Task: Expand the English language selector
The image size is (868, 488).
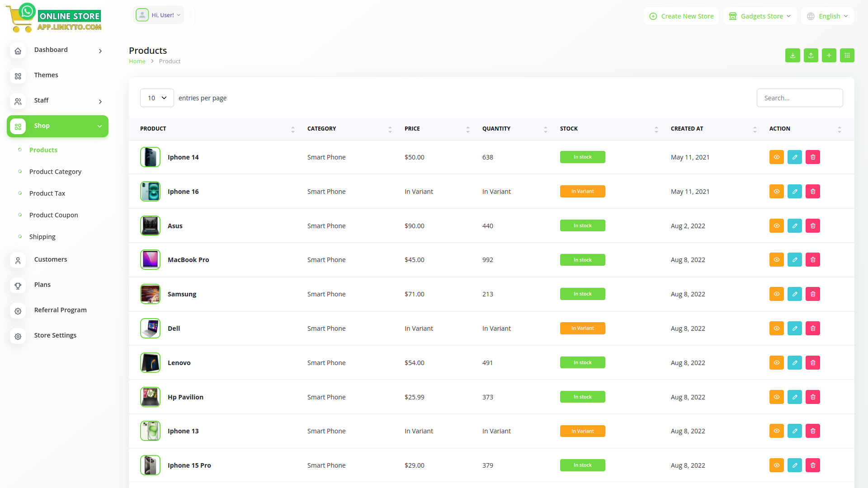Action: click(828, 16)
